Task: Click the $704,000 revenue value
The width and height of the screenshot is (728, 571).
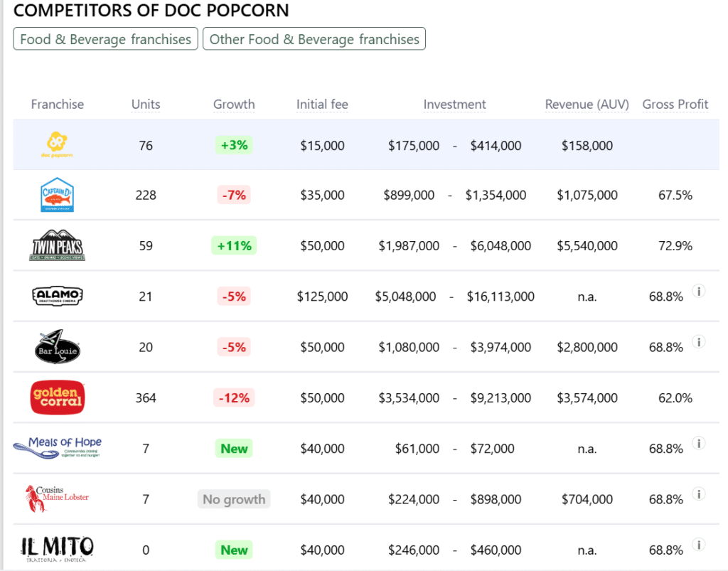Action: point(587,498)
